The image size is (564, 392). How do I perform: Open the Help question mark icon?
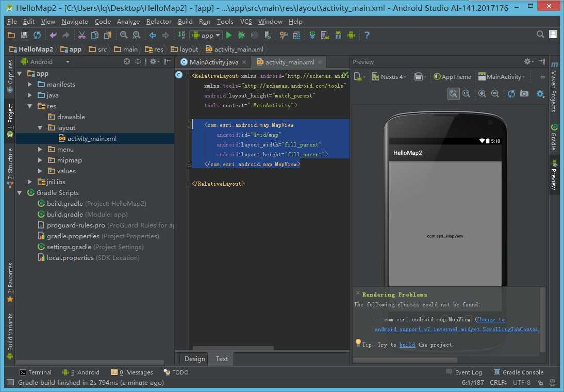[367, 35]
